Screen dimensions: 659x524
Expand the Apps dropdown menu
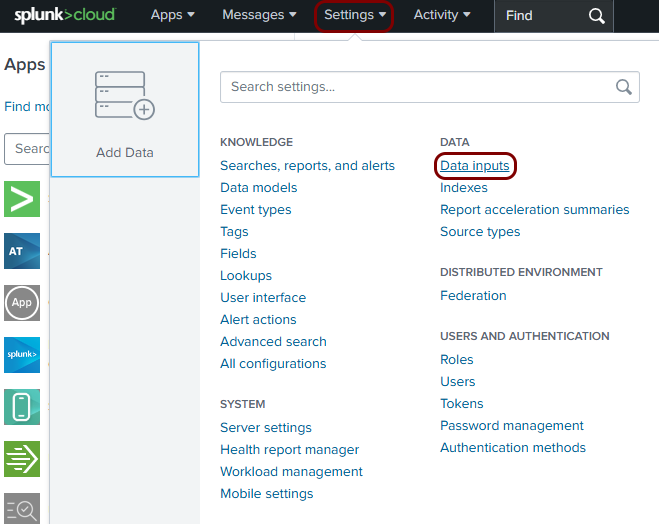[x=172, y=15]
